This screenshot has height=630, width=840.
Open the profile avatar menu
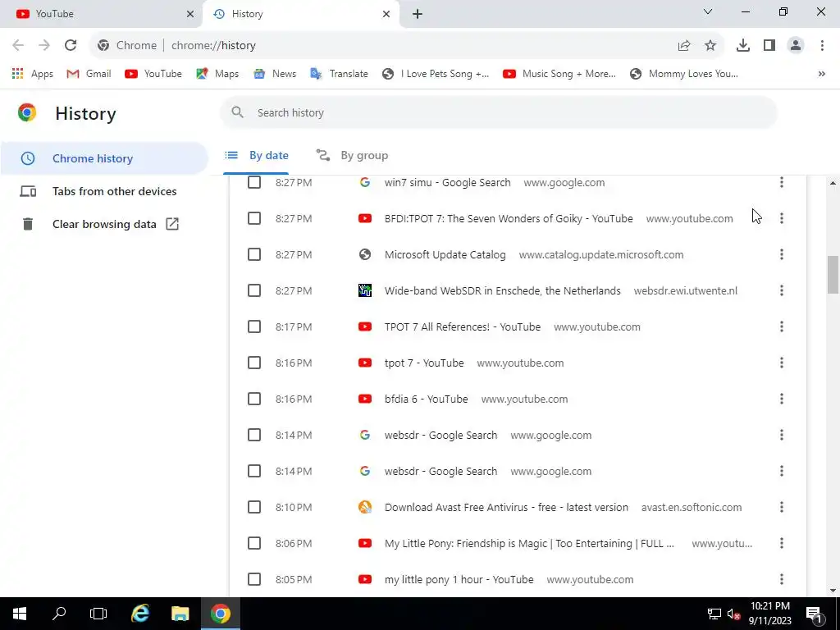(x=796, y=46)
